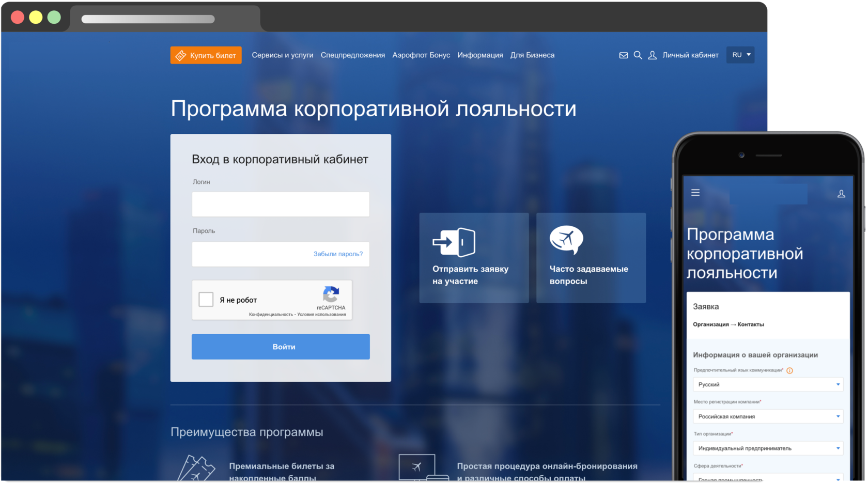Click the orange Купить билет button
This screenshot has height=483, width=868.
(206, 55)
